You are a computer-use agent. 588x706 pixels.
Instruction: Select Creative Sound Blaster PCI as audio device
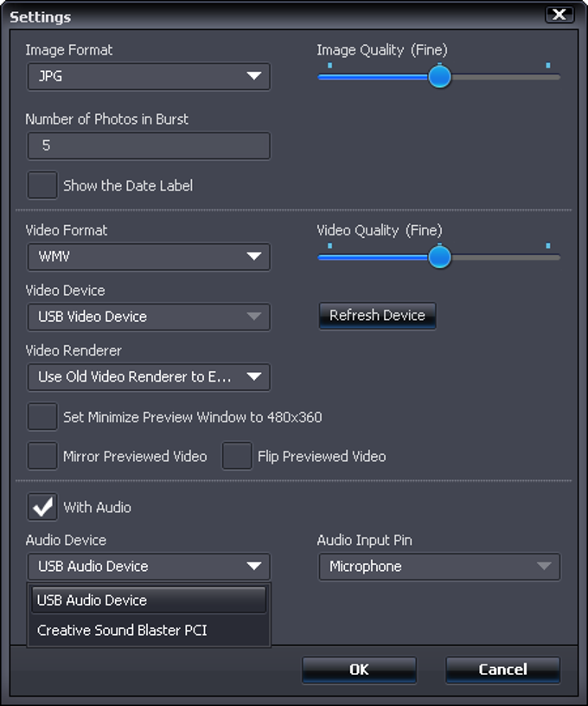click(x=122, y=631)
